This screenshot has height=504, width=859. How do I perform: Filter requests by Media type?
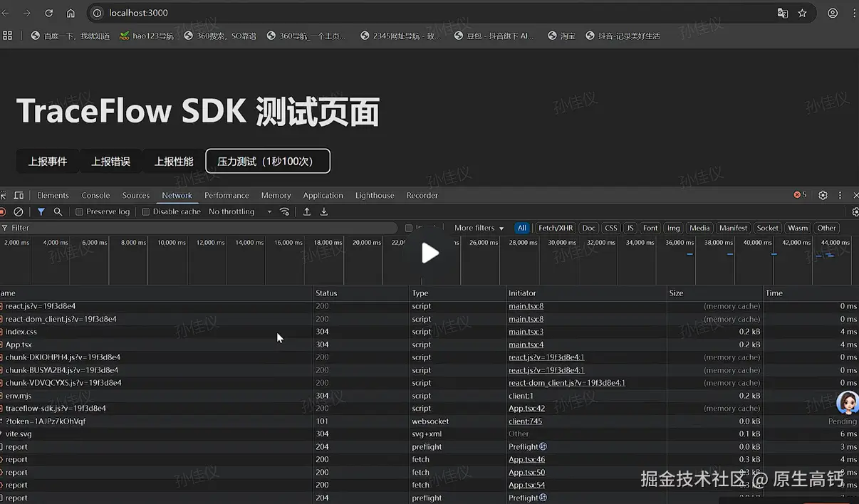[699, 228]
